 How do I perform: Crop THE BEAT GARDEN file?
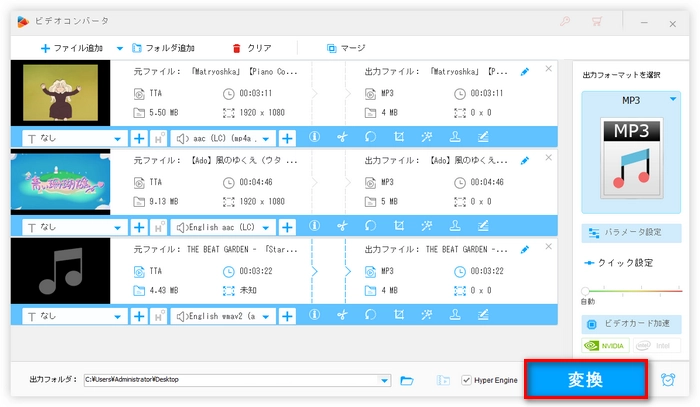399,315
